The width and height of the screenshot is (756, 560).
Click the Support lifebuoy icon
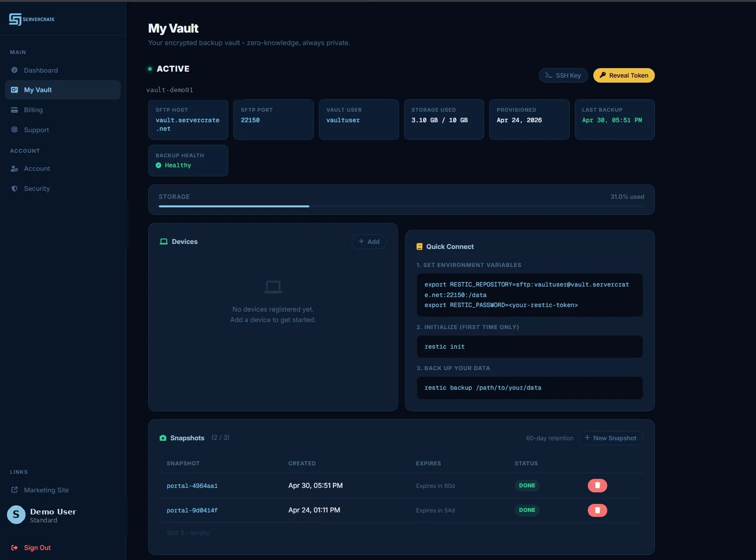click(x=15, y=130)
